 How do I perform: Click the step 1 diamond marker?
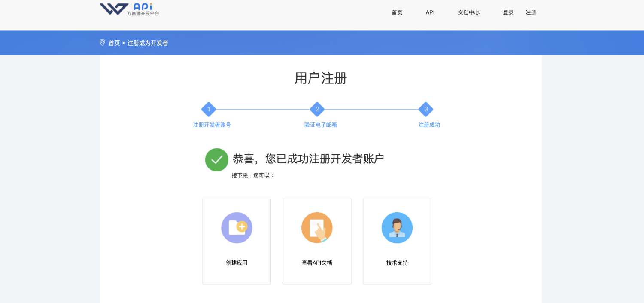point(209,109)
